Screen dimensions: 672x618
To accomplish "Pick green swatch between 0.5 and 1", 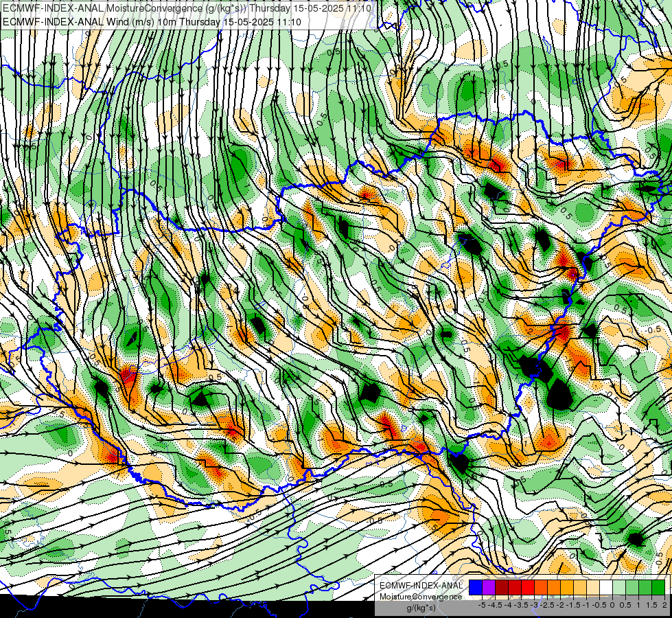I will tap(633, 587).
